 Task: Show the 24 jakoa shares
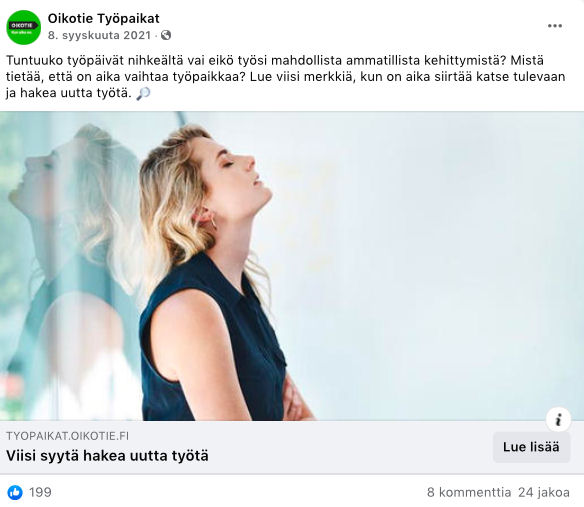[544, 492]
